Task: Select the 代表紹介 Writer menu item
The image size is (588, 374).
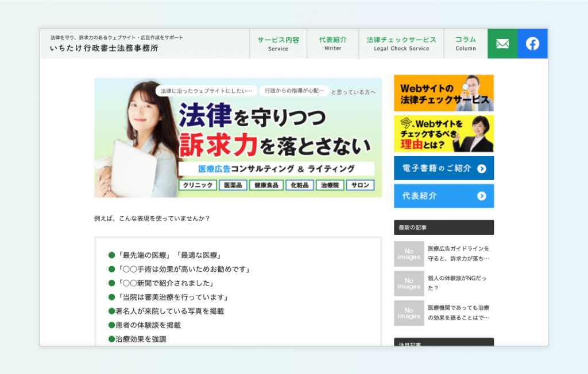Action: coord(332,44)
